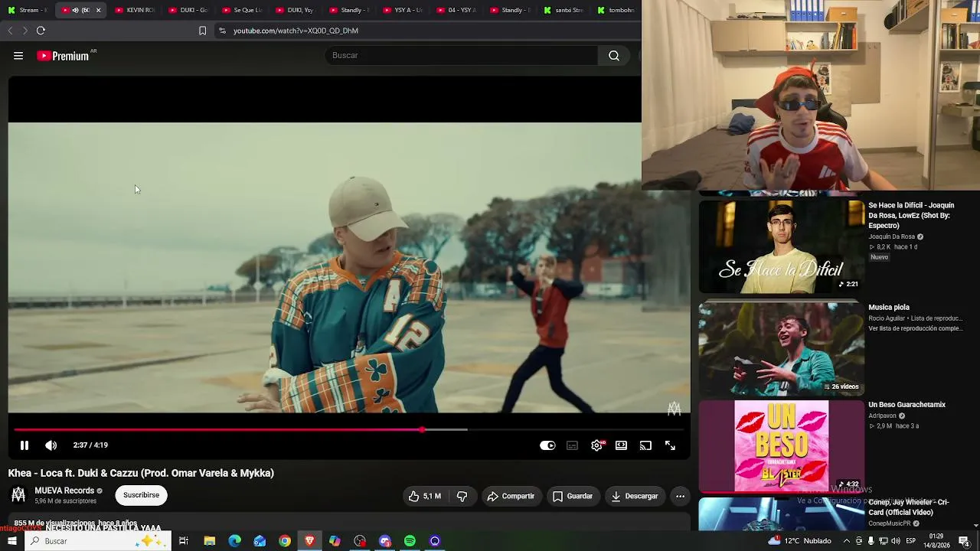This screenshot has width=980, height=551.
Task: Open the clock and calendar flyout
Action: tap(936, 541)
